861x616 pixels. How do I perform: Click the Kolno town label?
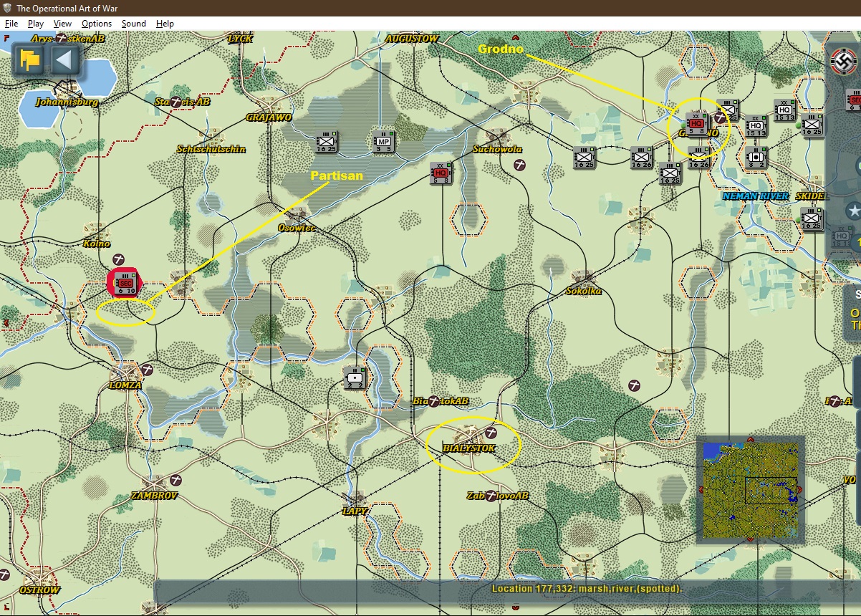[97, 244]
